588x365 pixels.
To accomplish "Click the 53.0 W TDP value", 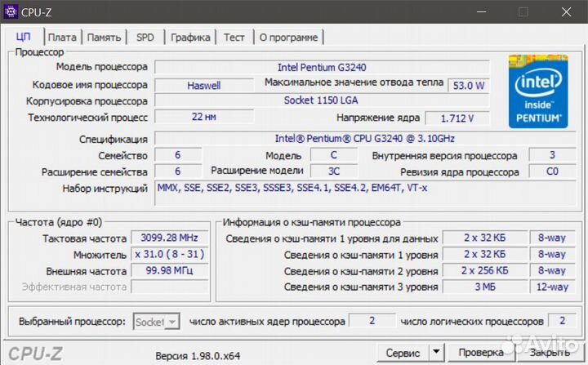I will pyautogui.click(x=469, y=86).
